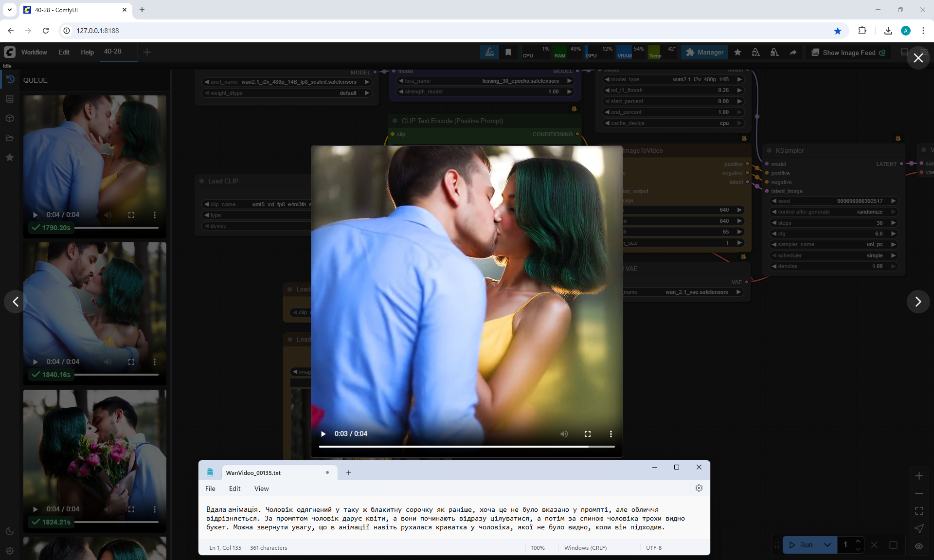
Task: Click the bookmark icon in top toolbar
Action: (508, 53)
